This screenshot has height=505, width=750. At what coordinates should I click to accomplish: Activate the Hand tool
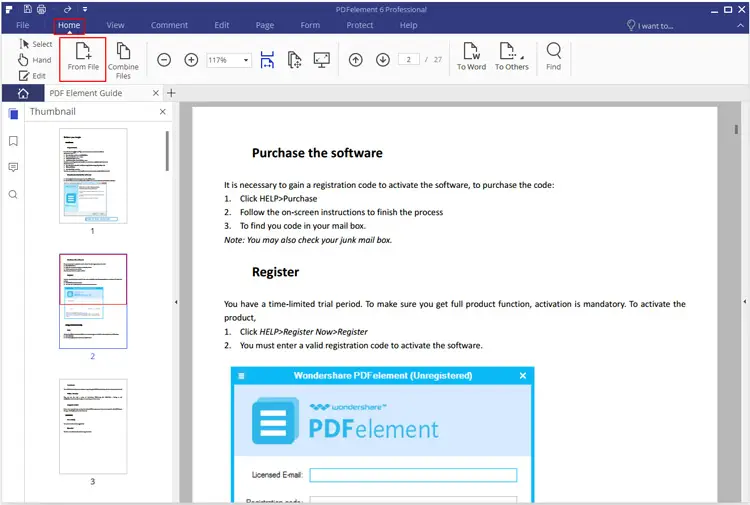pos(35,60)
